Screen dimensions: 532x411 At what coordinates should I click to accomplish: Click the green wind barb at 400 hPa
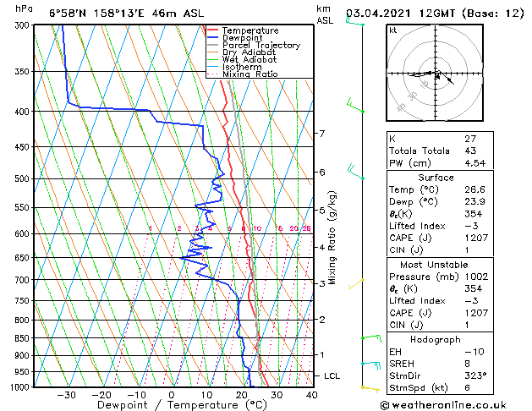(x=355, y=106)
